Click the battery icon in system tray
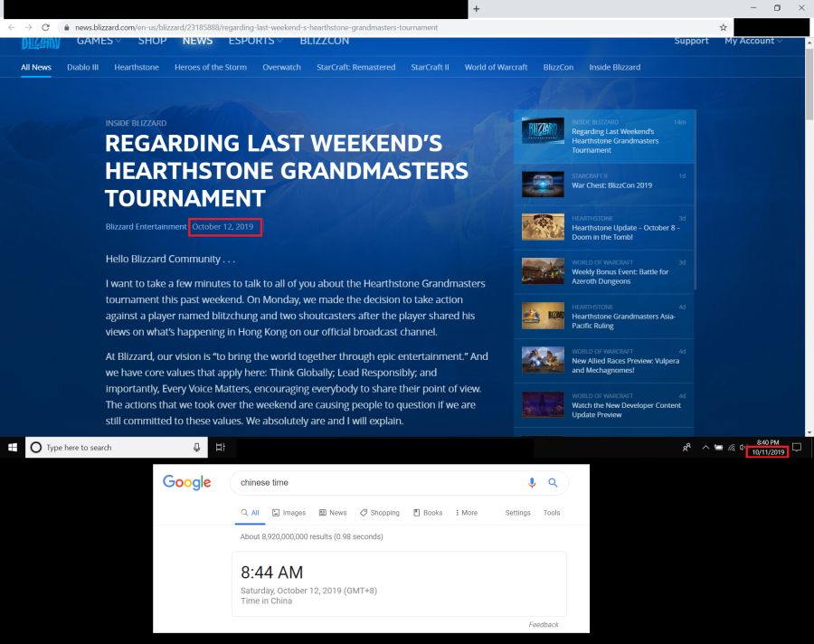 (718, 447)
